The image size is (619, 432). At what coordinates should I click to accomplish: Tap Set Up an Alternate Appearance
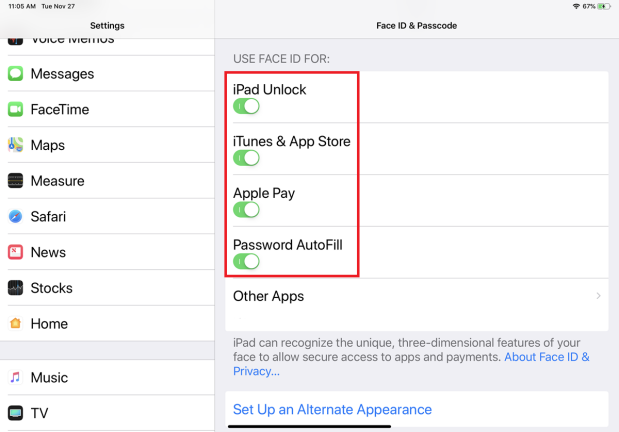point(332,409)
